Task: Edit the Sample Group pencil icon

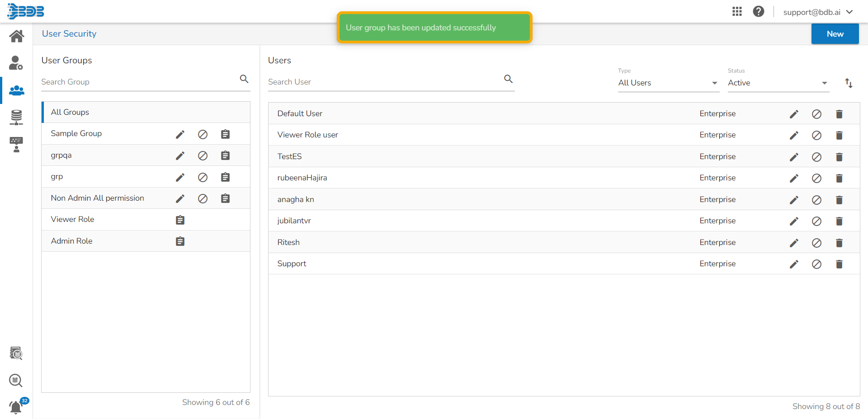Action: 180,134
